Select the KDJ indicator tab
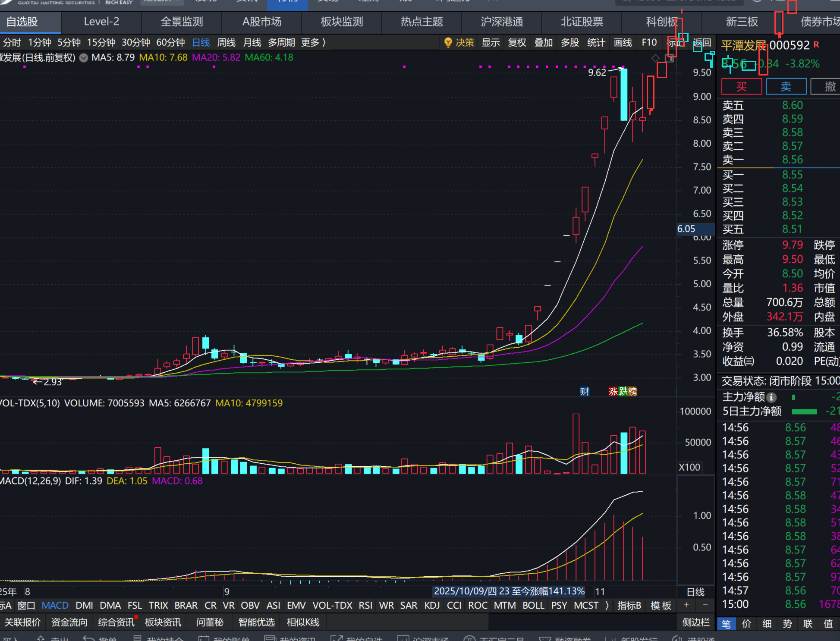This screenshot has height=641, width=840. (x=431, y=605)
